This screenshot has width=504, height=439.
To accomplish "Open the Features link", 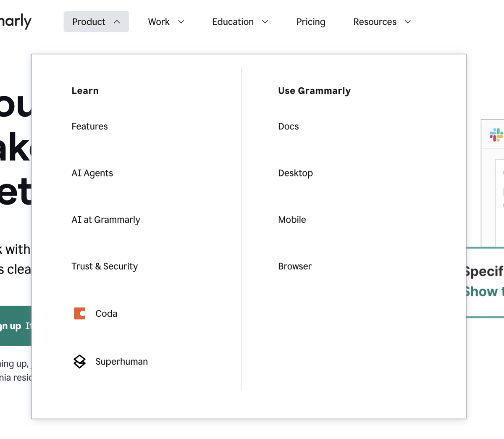I will point(89,126).
